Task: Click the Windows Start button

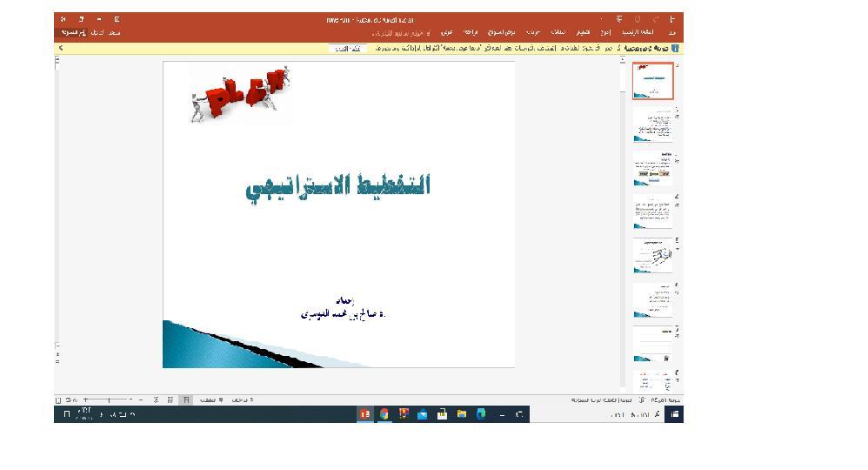Action: 674,414
